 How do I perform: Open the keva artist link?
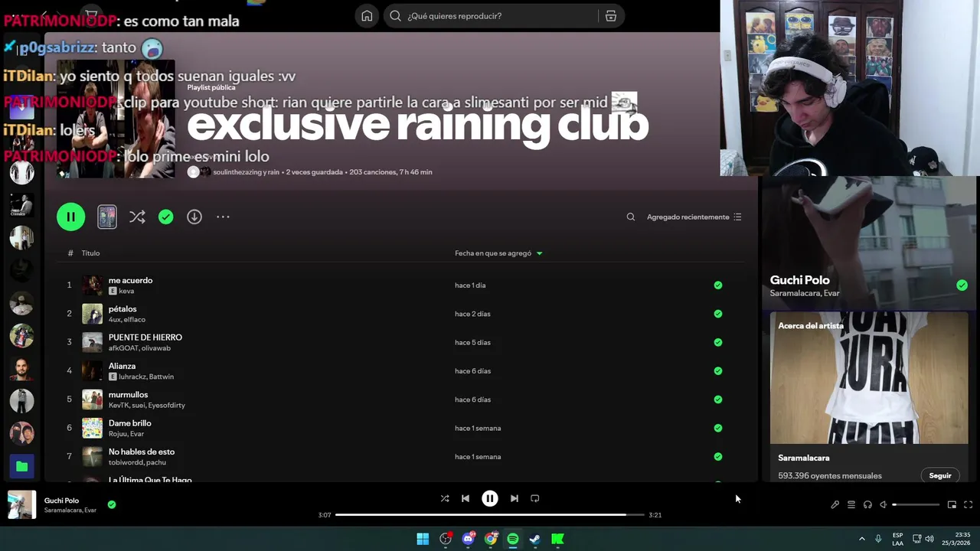click(126, 291)
